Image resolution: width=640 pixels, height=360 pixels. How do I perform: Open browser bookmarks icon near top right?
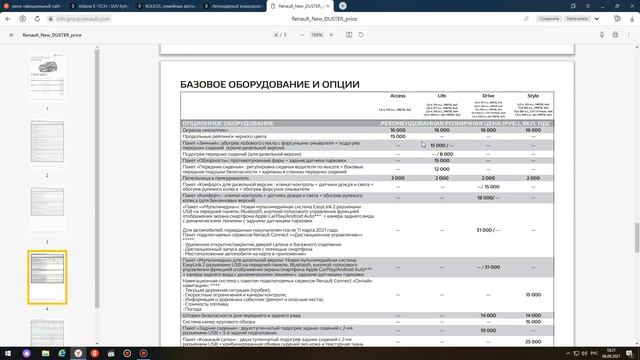click(617, 19)
